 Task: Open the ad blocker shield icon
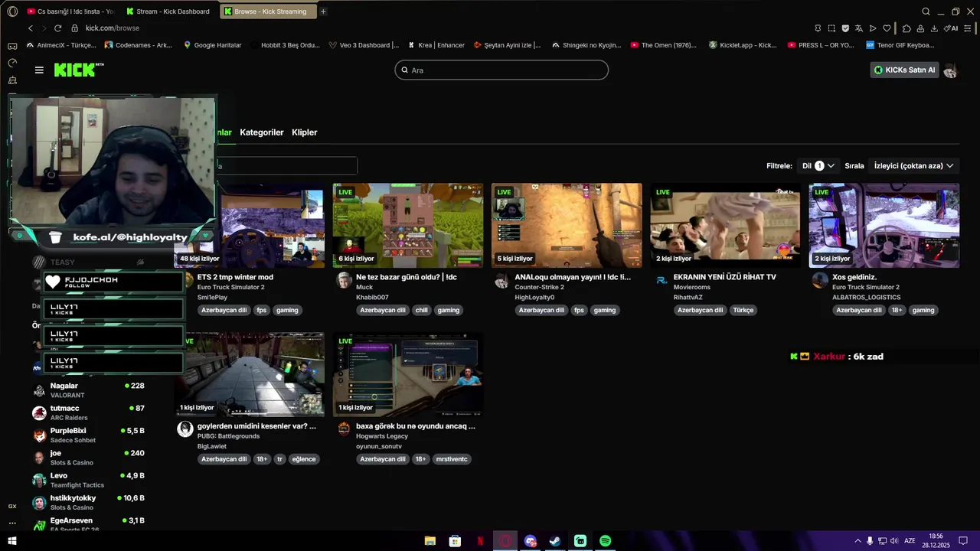[x=845, y=28]
